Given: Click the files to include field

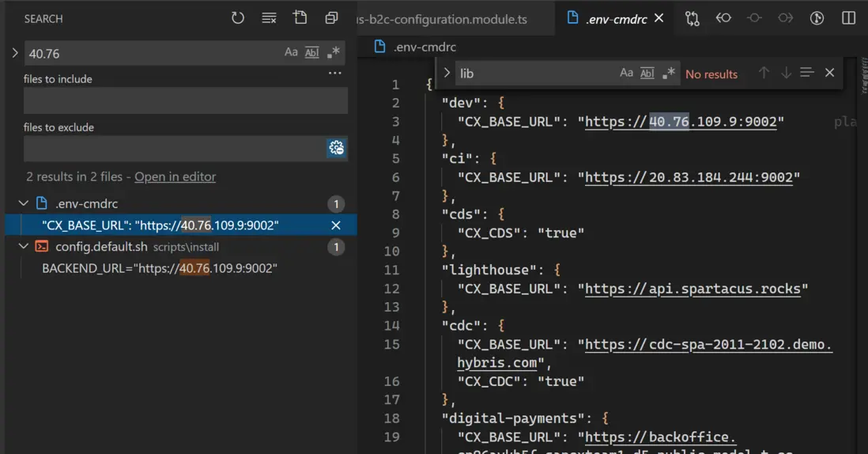Looking at the screenshot, I should pos(186,100).
